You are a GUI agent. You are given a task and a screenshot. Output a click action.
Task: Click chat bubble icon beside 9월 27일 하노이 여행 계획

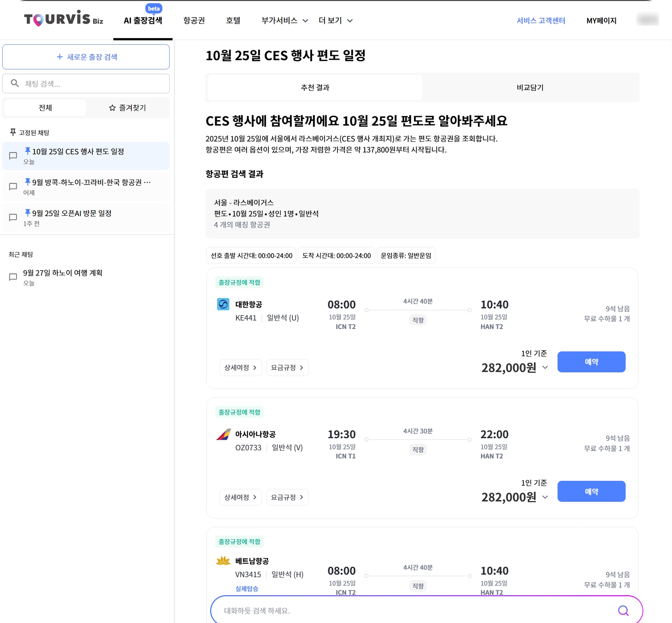pos(13,277)
